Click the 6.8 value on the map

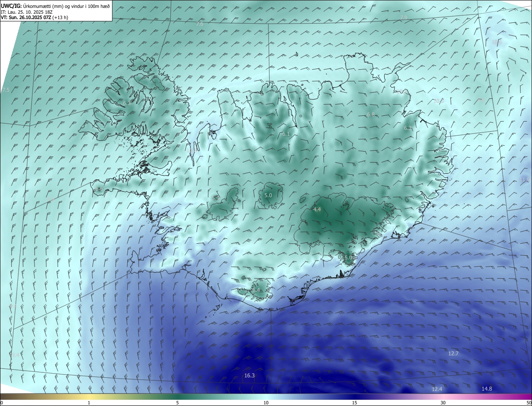pos(371,115)
